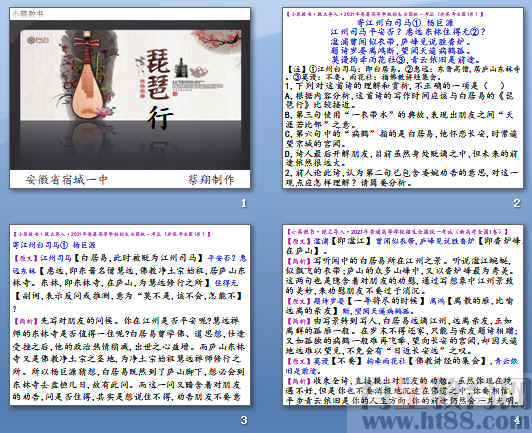532x433 pixels.
Task: Select slide 3 with the poem analysis
Action: click(130, 315)
